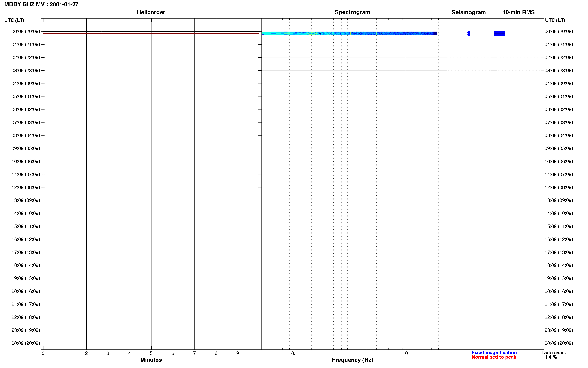Click the Minutes axis title
588x368 pixels.
tap(151, 360)
